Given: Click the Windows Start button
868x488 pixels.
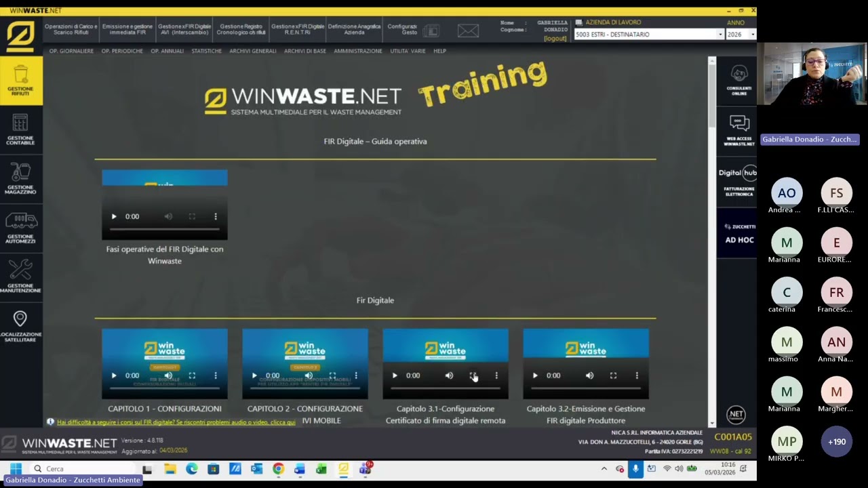Looking at the screenshot, I should coord(16,468).
